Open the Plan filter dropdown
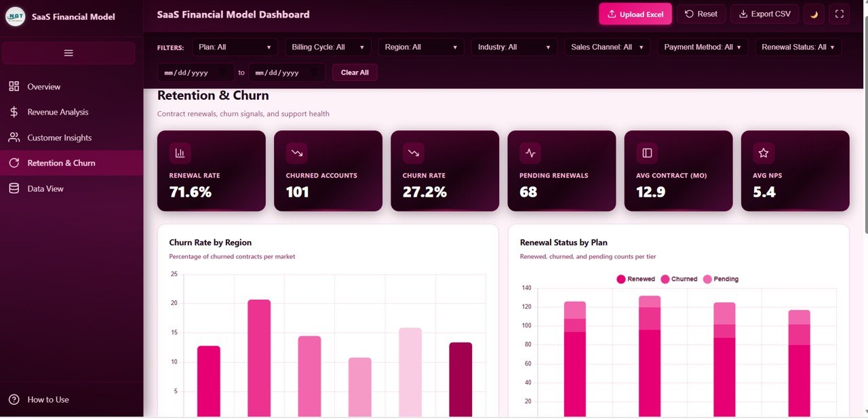868x419 pixels. click(234, 47)
